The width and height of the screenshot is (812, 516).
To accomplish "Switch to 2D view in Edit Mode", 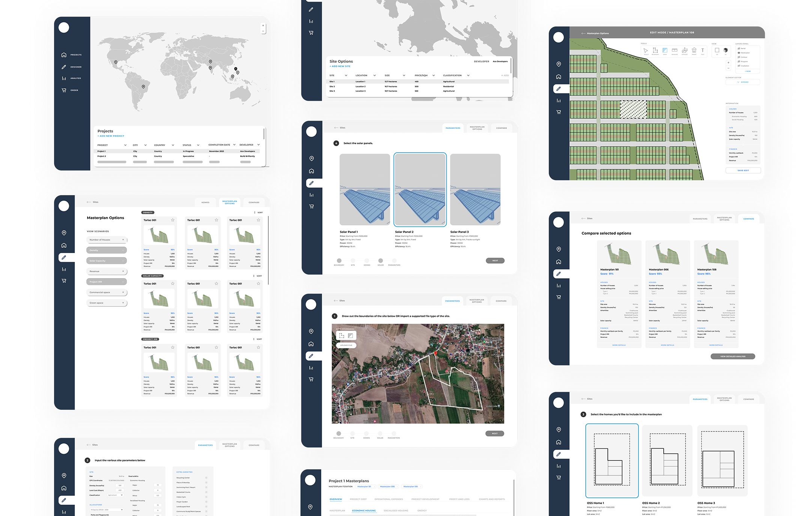I will 717,50.
